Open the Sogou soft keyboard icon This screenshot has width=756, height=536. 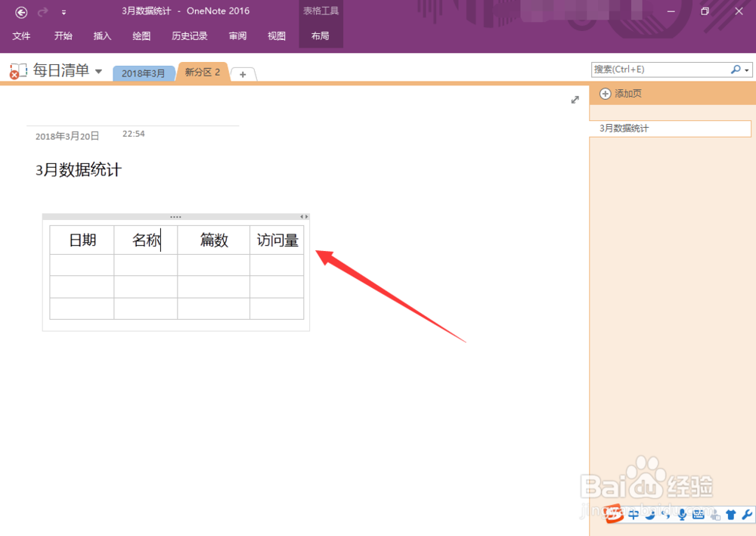coord(699,514)
